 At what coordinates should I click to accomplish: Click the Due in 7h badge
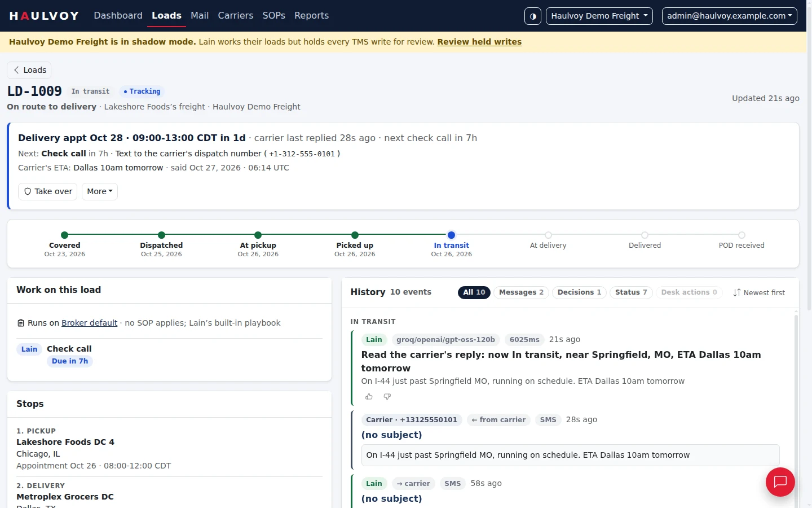point(70,361)
